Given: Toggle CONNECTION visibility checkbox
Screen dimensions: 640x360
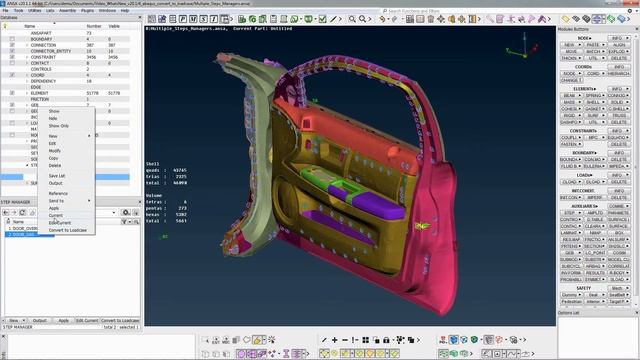Looking at the screenshot, I should click(12, 45).
